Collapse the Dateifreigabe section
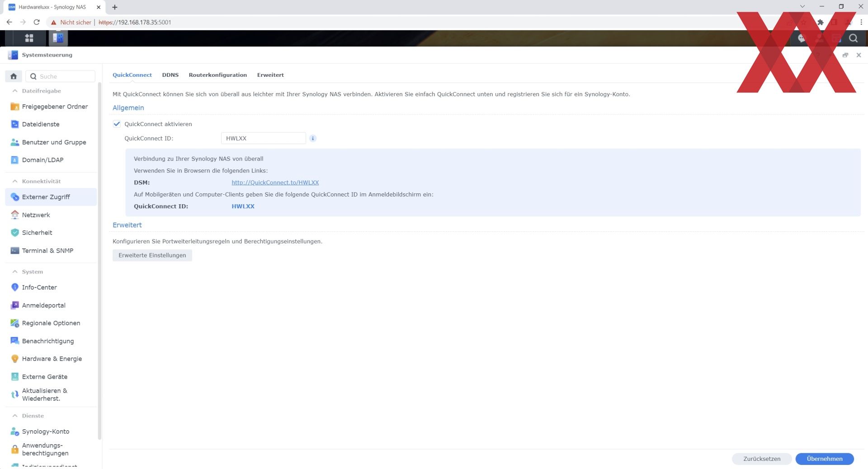The image size is (868, 469). [15, 91]
